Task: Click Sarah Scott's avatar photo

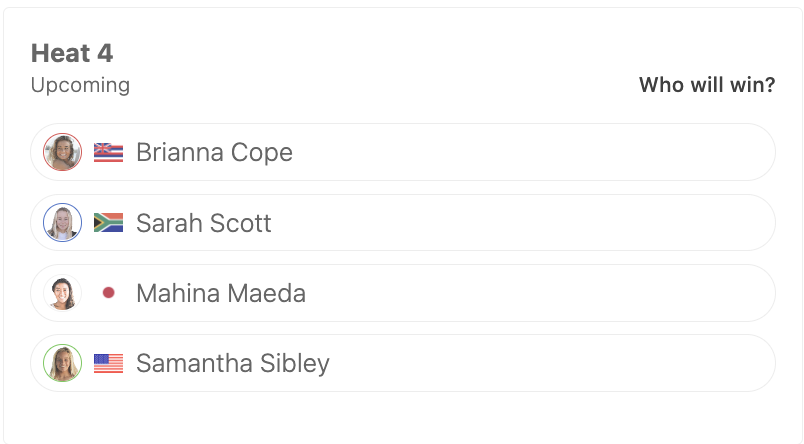Action: [63, 223]
